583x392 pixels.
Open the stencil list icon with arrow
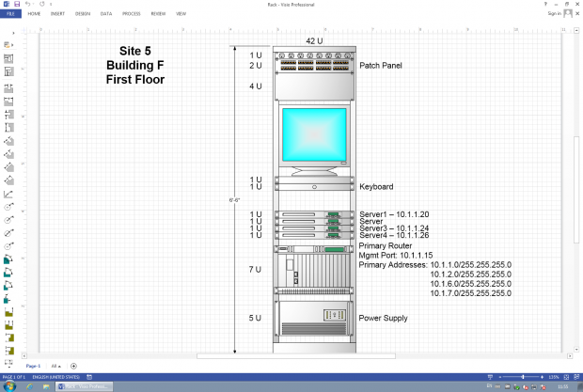8,45
